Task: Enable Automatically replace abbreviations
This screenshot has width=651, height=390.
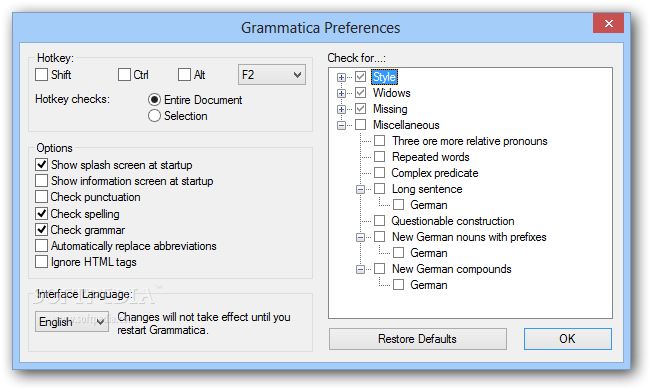Action: (41, 245)
